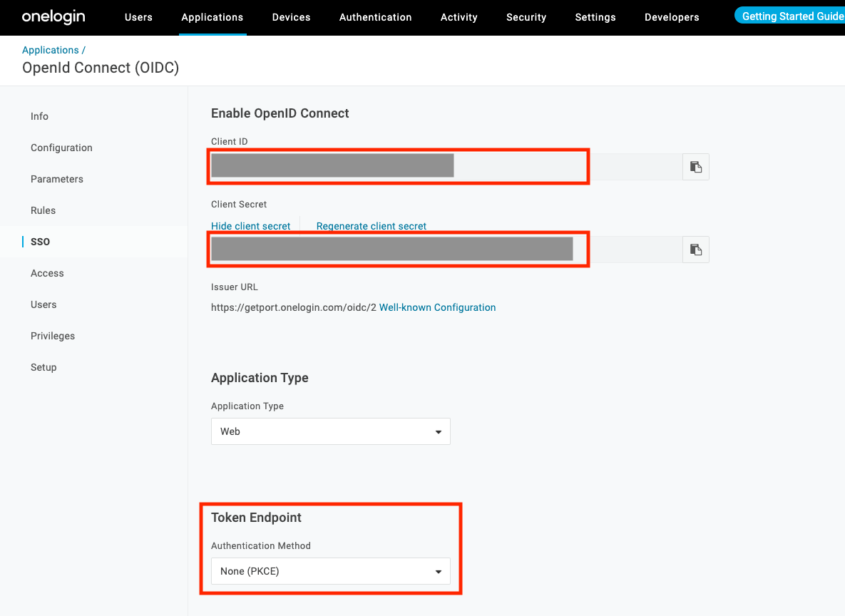Viewport: 845px width, 616px height.
Task: Switch to the Security section
Action: pos(526,17)
